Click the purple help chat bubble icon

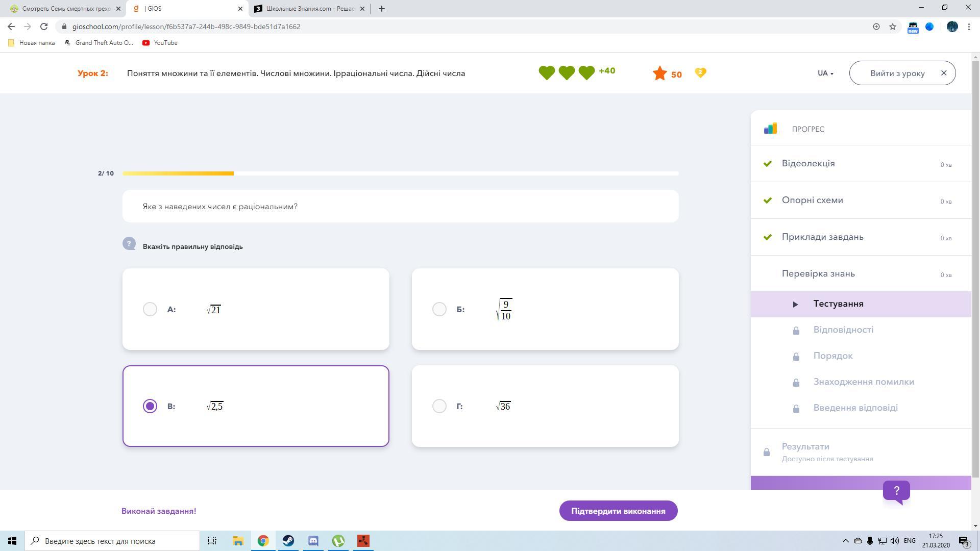point(896,491)
